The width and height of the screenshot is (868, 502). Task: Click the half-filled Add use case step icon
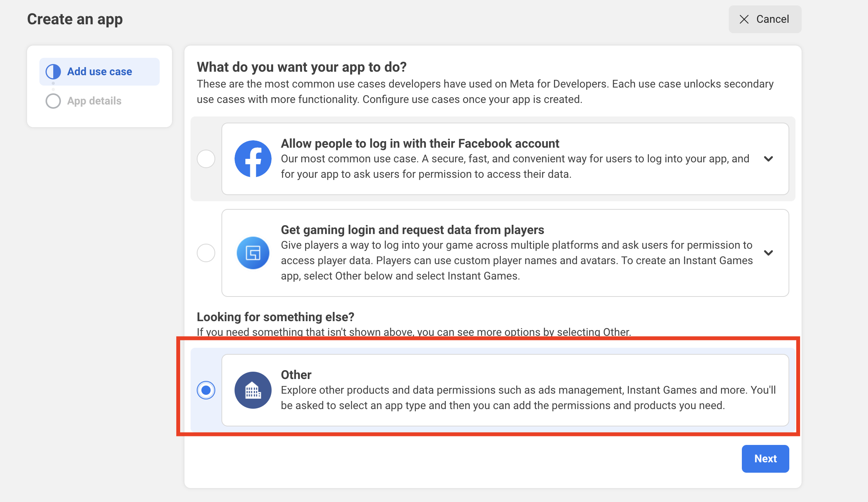tap(53, 72)
